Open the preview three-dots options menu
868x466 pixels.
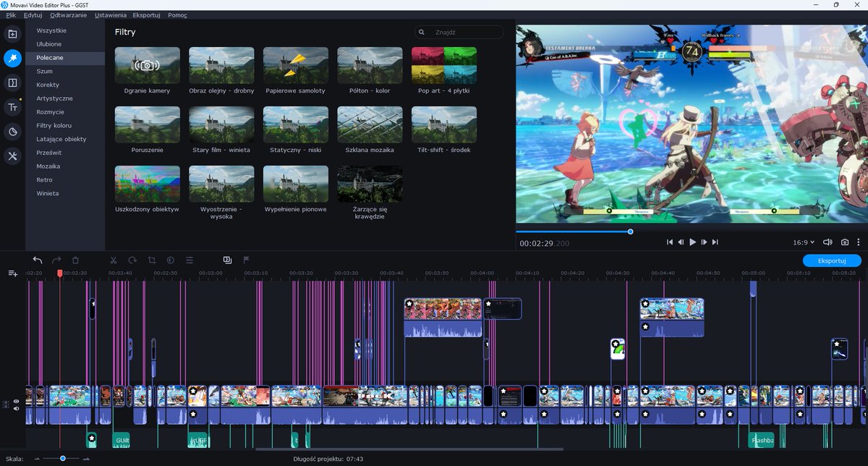[859, 242]
